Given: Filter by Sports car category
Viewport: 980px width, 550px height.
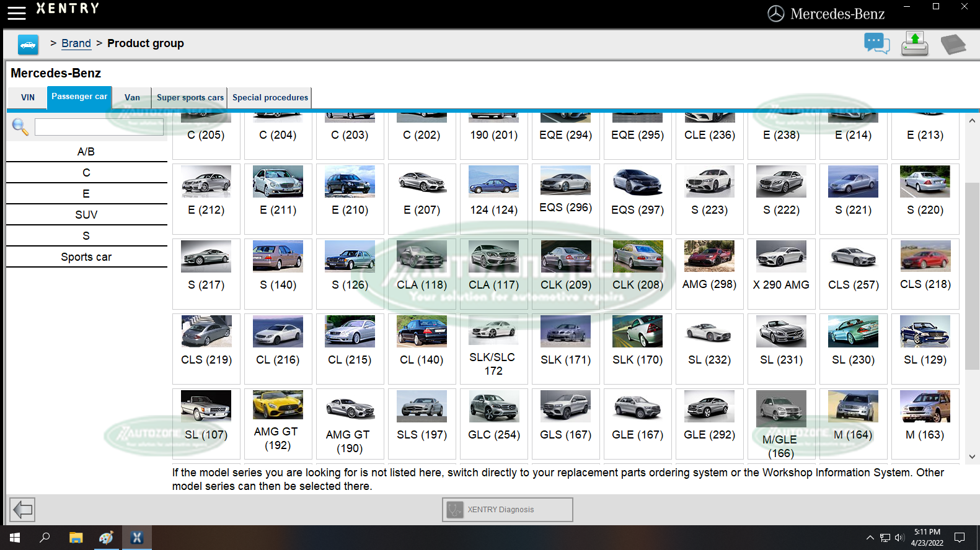Looking at the screenshot, I should tap(86, 257).
